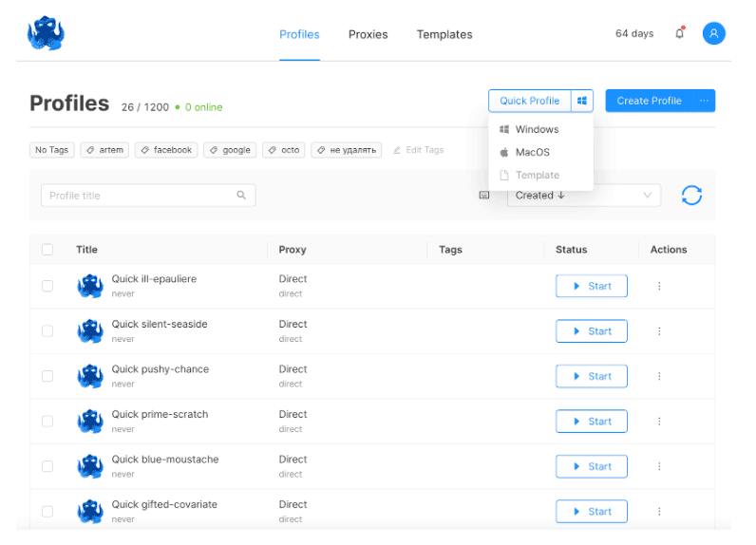Check the box for Quick pushy-chance
756x545 pixels.
coord(47,376)
